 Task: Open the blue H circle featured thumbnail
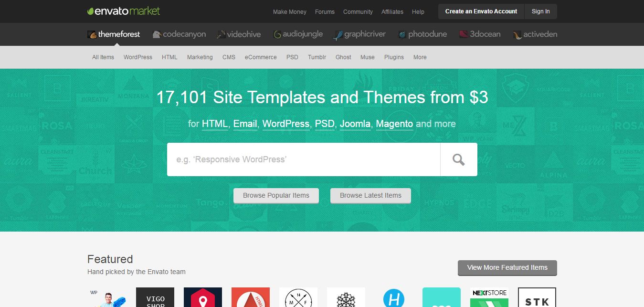[x=394, y=297]
